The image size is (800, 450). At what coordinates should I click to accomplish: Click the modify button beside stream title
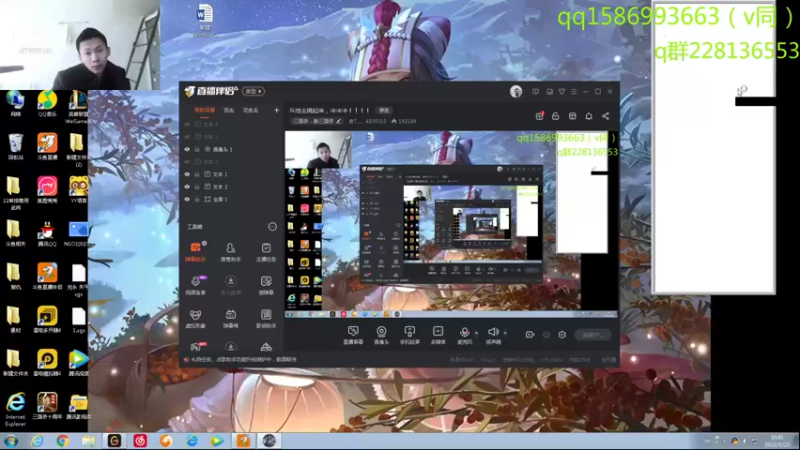tap(384, 110)
